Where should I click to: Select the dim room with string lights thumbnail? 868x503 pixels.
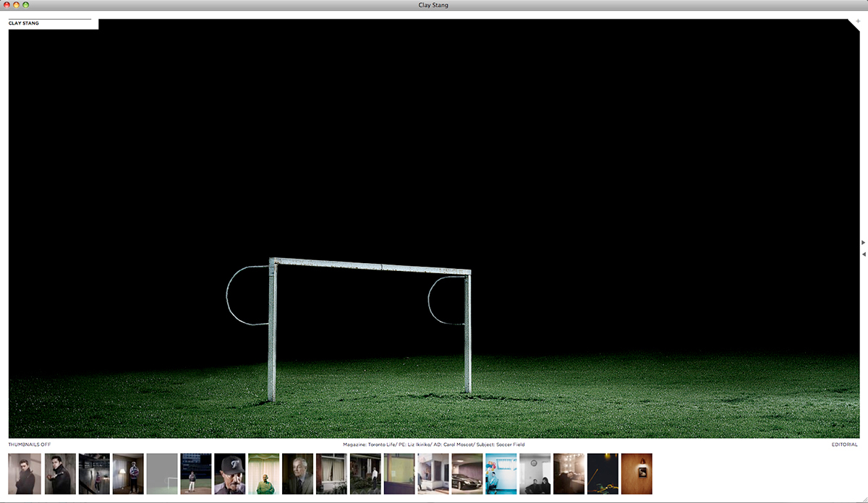[x=569, y=474]
